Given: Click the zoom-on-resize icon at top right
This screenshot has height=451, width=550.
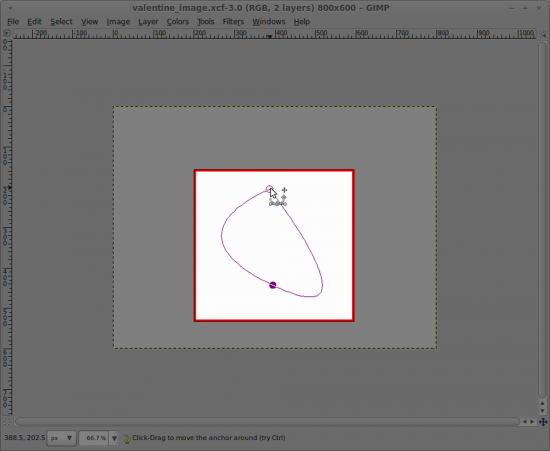Looking at the screenshot, I should (543, 34).
